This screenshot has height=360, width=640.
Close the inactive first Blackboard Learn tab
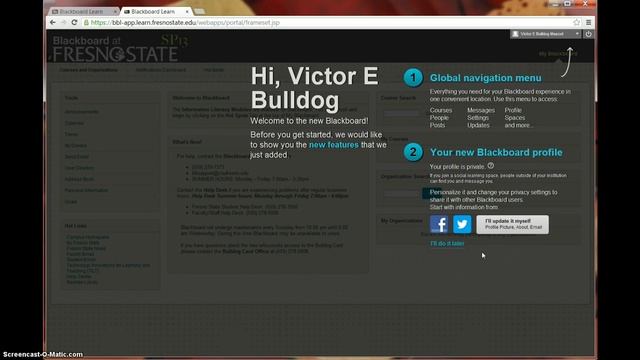click(115, 11)
